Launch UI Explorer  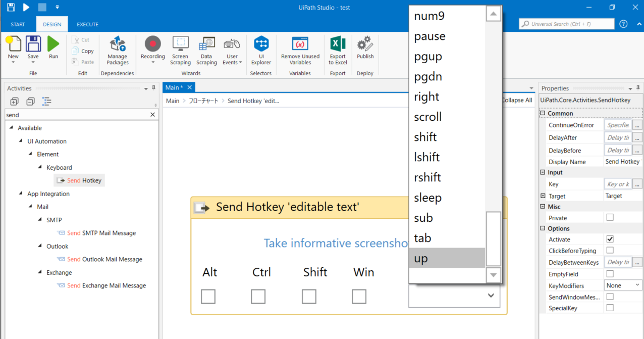tap(261, 50)
